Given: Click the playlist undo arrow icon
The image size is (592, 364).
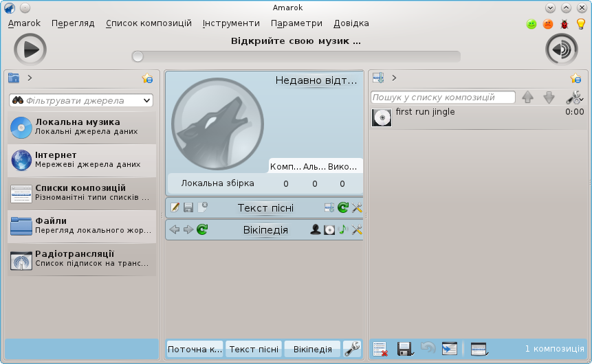Looking at the screenshot, I should (x=428, y=348).
